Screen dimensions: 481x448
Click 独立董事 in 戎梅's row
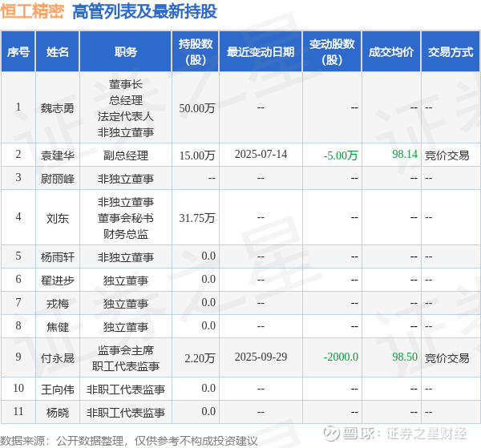pyautogui.click(x=126, y=304)
